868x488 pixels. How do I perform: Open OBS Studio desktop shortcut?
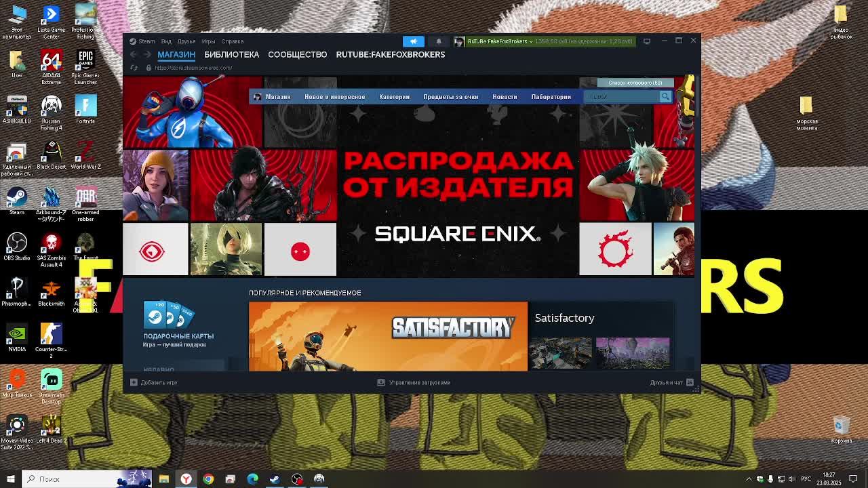17,247
